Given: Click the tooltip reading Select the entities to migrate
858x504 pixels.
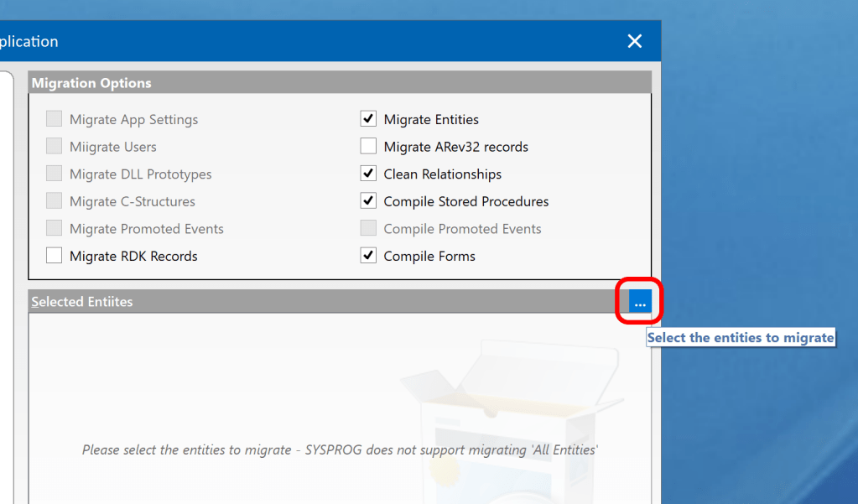Looking at the screenshot, I should click(741, 337).
